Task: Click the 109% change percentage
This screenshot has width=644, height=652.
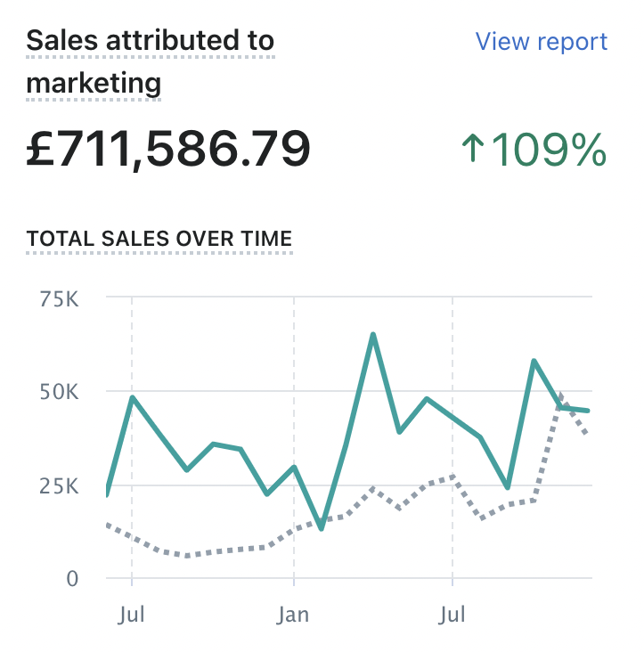Action: 549,149
